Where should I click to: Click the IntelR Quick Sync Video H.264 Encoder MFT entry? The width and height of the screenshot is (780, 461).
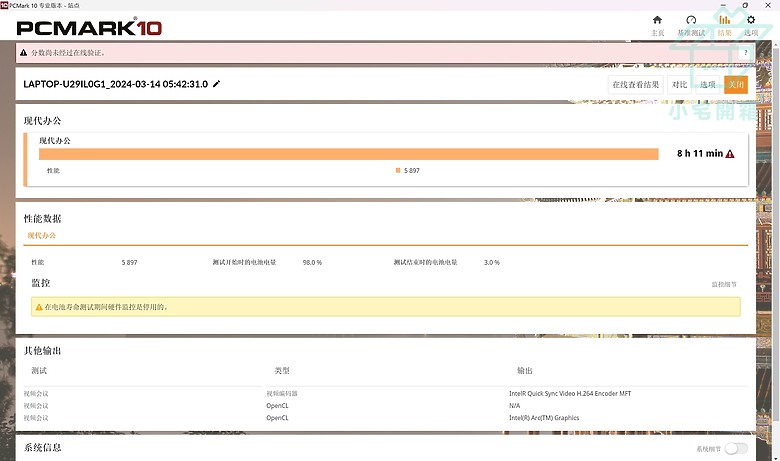(570, 393)
